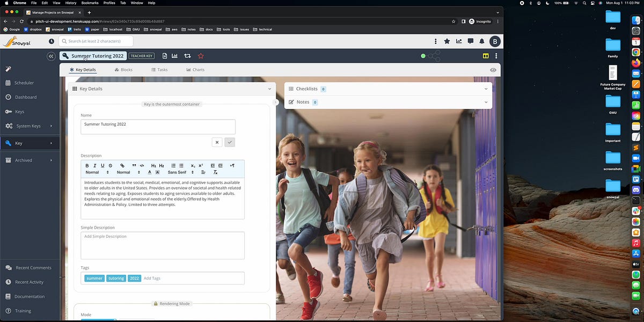The image size is (644, 322).
Task: Switch to the Tasks tab
Action: point(159,70)
